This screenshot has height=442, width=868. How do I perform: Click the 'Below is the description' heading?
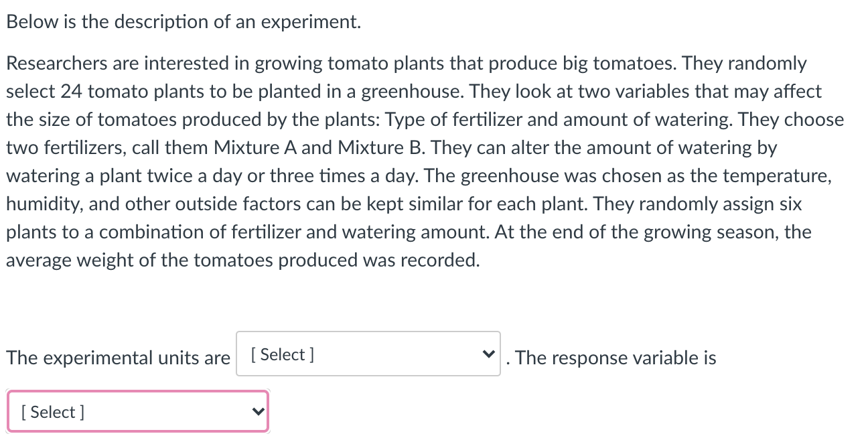pos(182,21)
